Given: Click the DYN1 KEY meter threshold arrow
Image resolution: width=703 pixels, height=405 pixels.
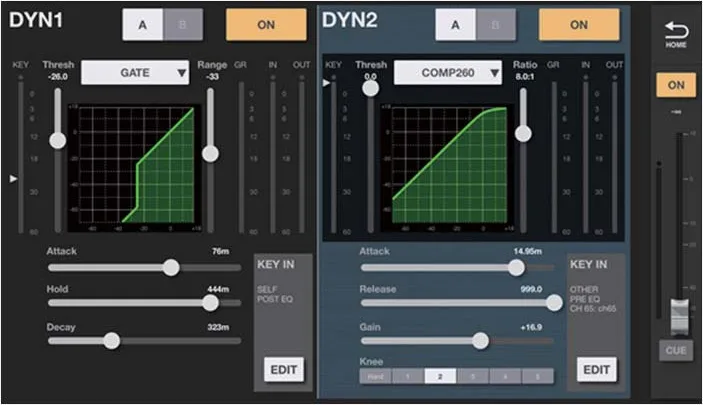Looking at the screenshot, I should 13,179.
